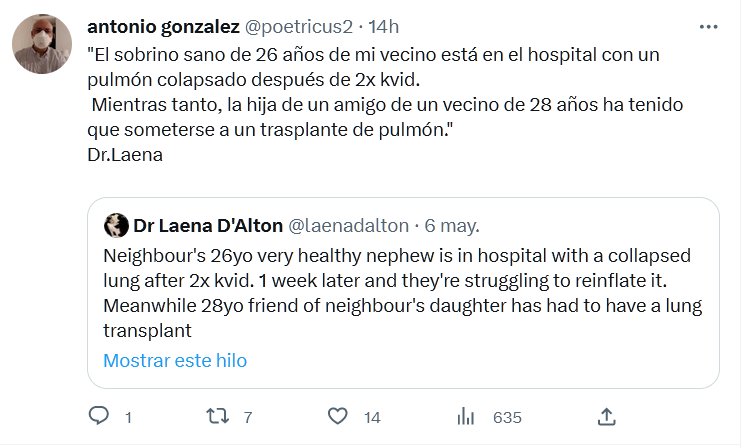Click the Mostrar este hilo link
The width and height of the screenshot is (748, 448).
[175, 360]
